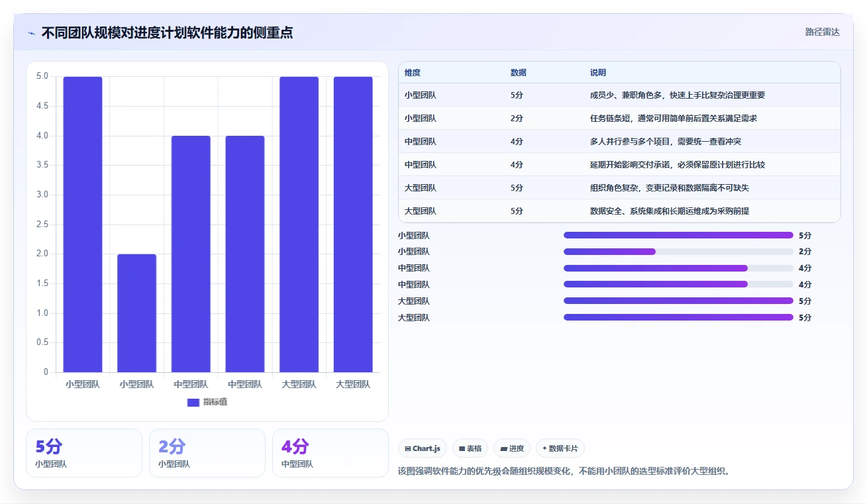
Task: Click the 2分 cell in the table
Action: click(517, 119)
